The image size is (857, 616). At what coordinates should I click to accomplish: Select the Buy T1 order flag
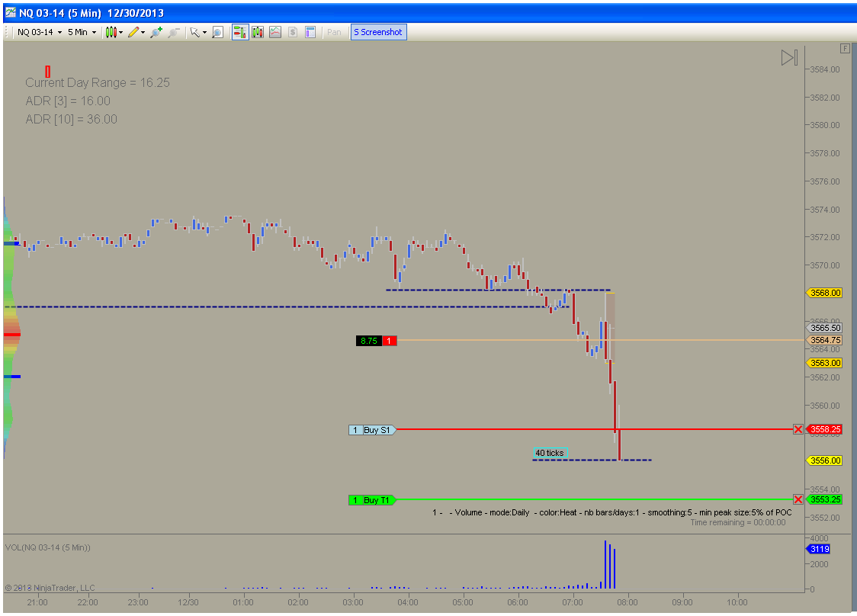(x=372, y=500)
